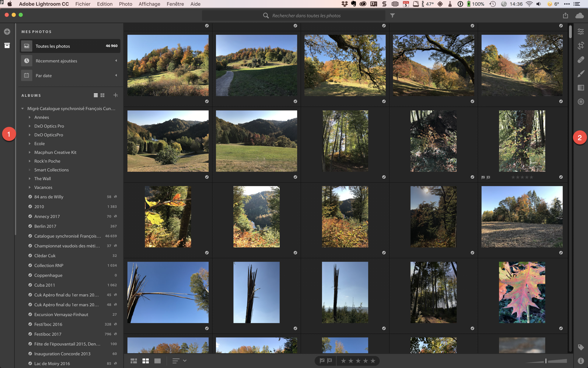Expand the Macphun Creative Kit folder
Image resolution: width=588 pixels, height=368 pixels.
[x=29, y=152]
